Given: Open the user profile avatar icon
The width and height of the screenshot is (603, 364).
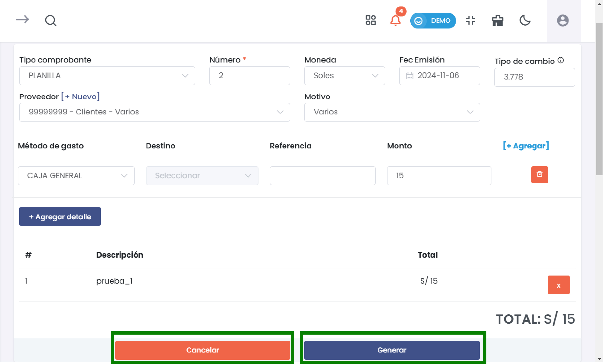Looking at the screenshot, I should coord(562,21).
